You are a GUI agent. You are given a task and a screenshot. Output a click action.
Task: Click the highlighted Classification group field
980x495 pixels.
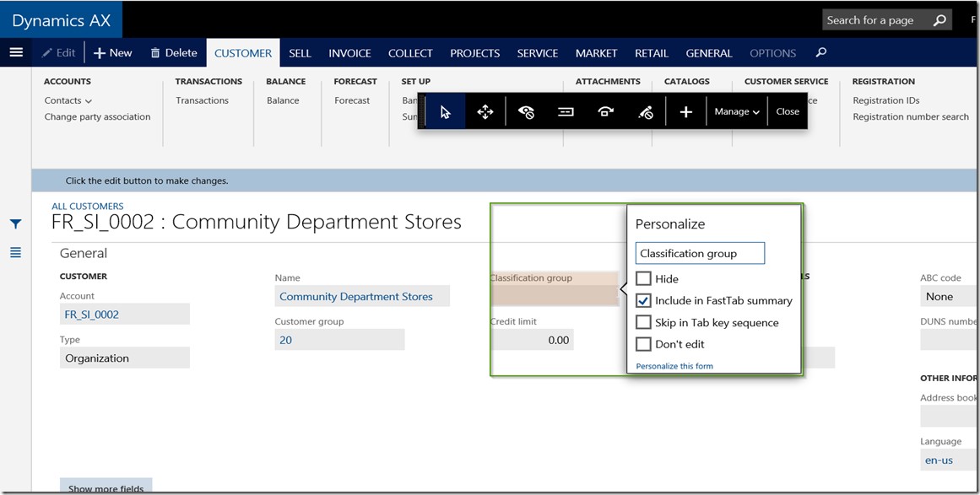click(x=555, y=288)
